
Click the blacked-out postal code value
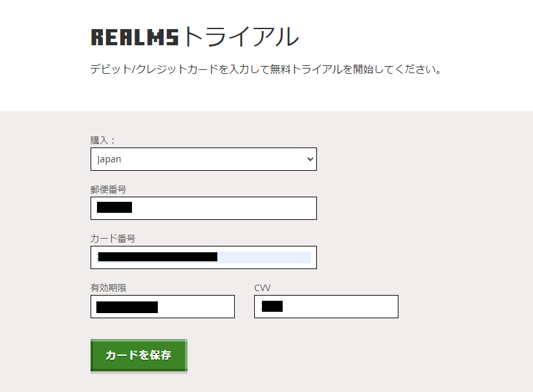pos(114,208)
